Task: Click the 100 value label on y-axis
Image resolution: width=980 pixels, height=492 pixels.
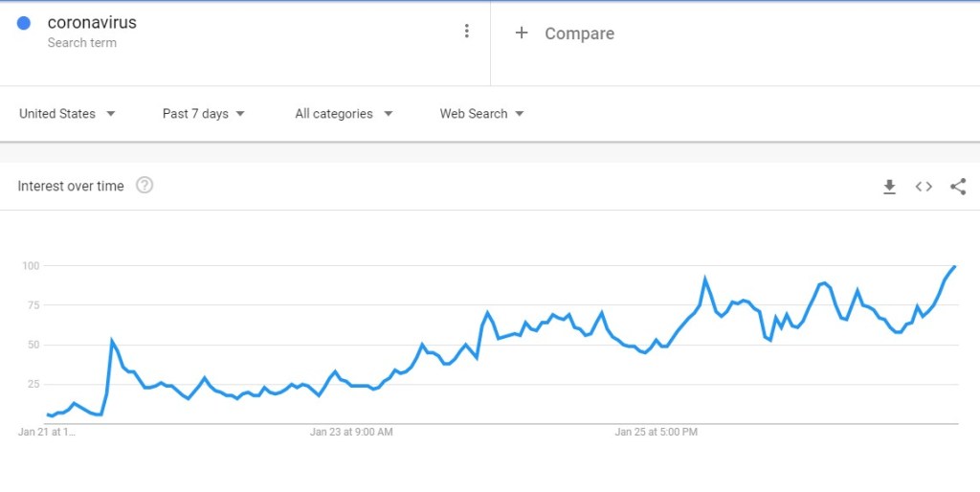Action: 33,265
